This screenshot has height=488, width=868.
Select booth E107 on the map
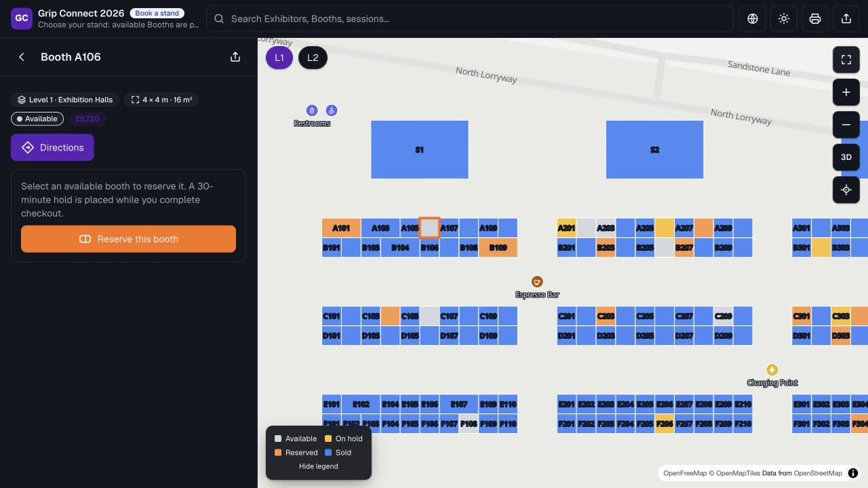[x=459, y=404]
